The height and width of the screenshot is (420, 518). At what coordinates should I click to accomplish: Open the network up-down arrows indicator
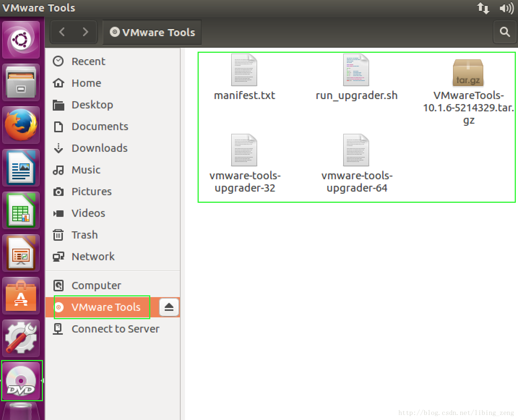(x=483, y=8)
